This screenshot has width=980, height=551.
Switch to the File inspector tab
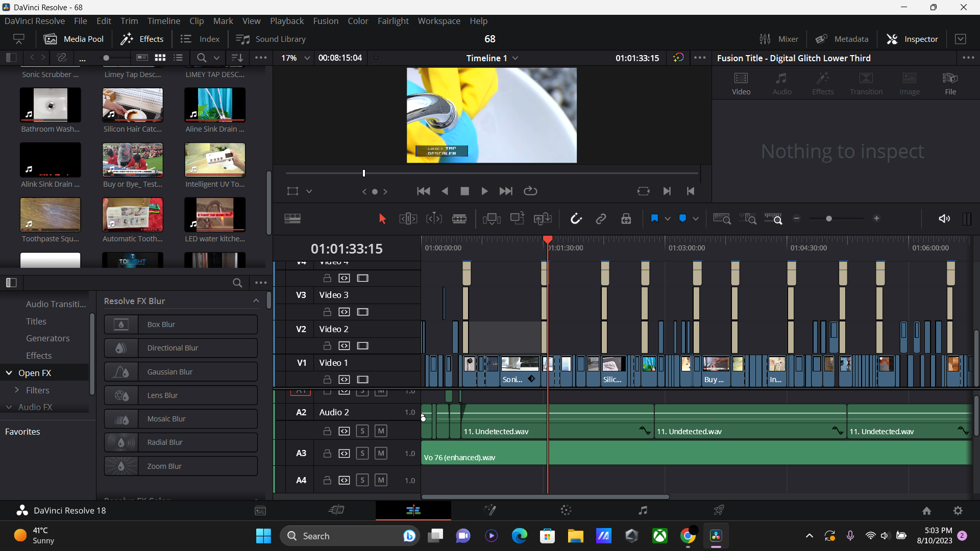(x=950, y=83)
